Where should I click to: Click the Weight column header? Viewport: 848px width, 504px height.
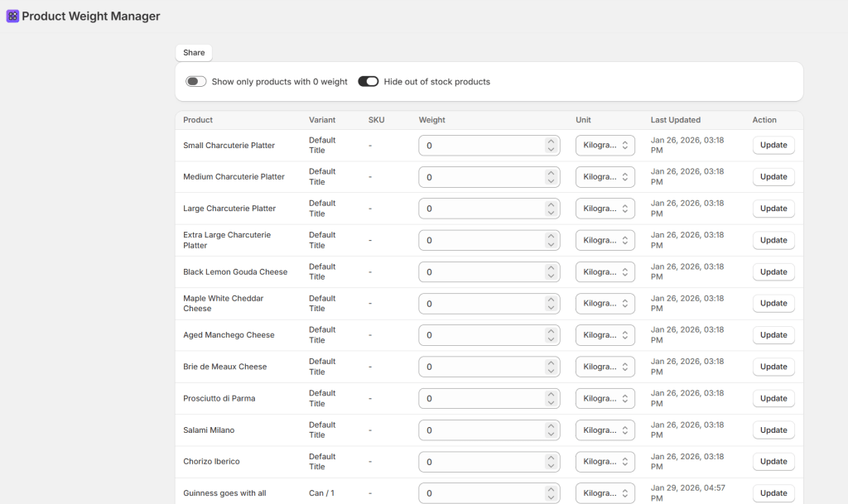click(x=431, y=120)
